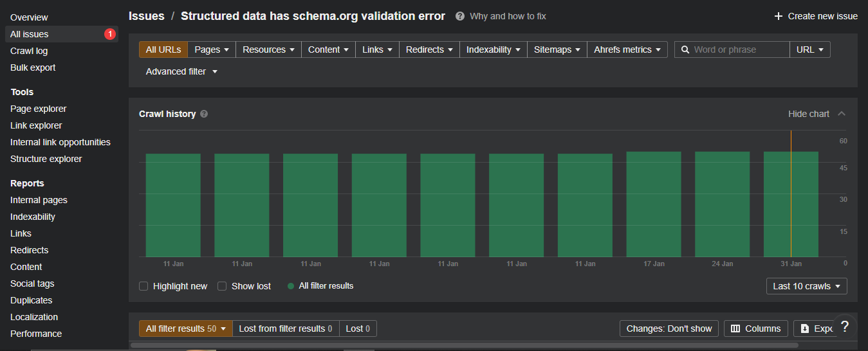Click the horizontal scrollbar under the results

pyautogui.click(x=464, y=345)
